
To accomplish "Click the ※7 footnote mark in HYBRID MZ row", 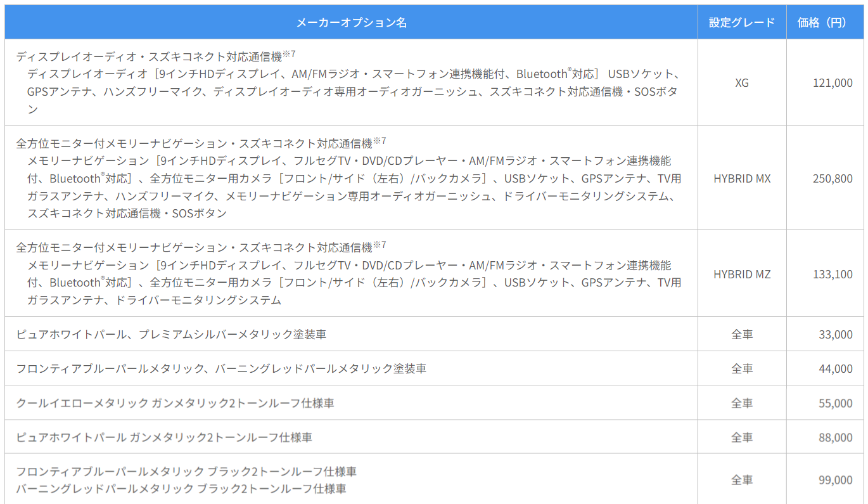I will click(x=380, y=244).
